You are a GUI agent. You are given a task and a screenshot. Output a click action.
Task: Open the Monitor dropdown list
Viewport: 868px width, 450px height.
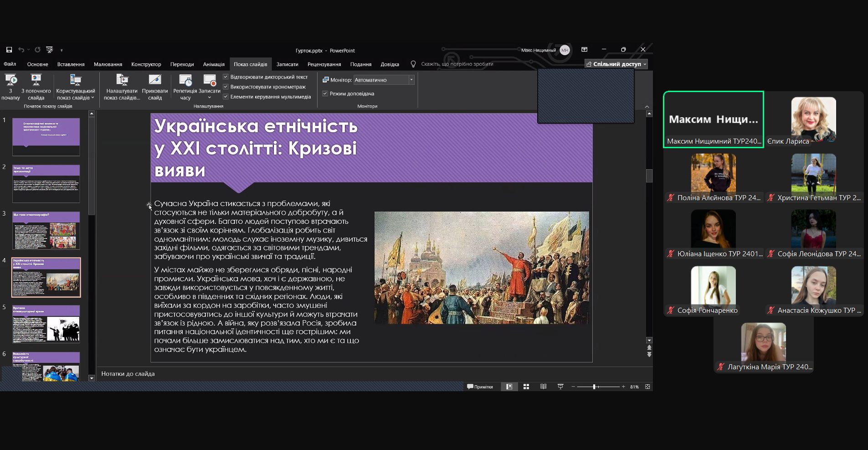click(411, 80)
